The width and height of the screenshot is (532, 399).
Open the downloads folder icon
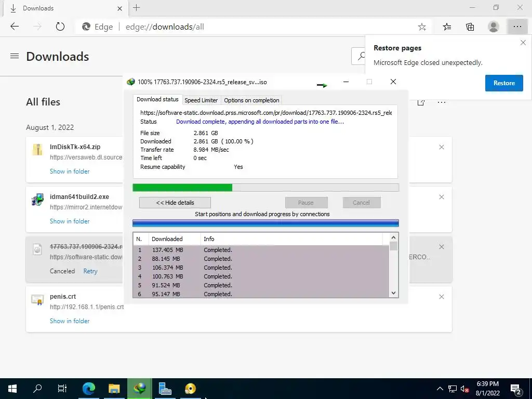point(421,102)
